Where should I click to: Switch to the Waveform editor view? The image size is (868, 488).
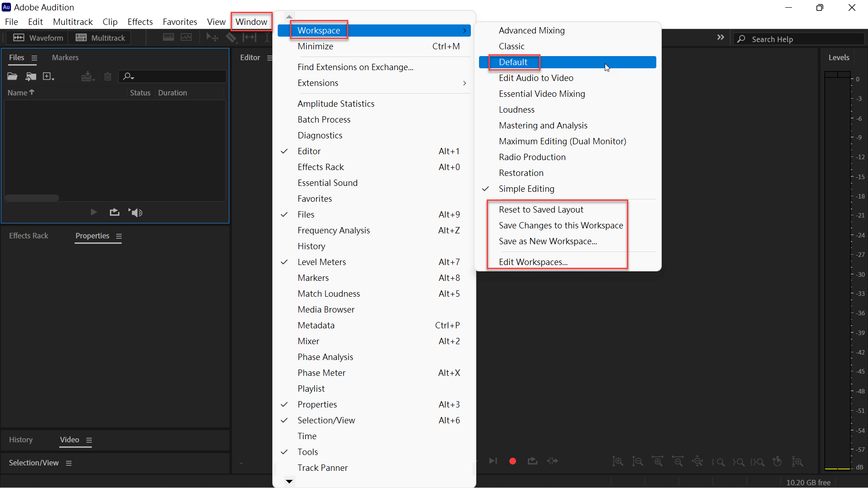[38, 38]
